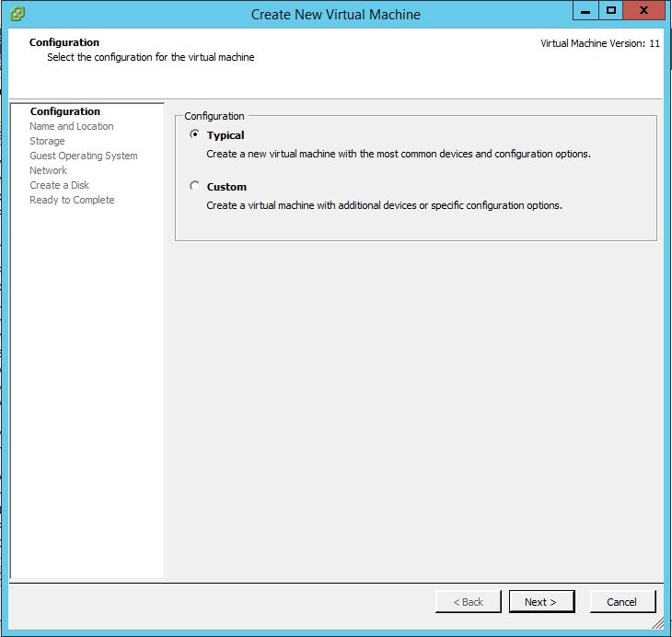Click the disabled Back button
The height and width of the screenshot is (637, 672).
point(468,601)
